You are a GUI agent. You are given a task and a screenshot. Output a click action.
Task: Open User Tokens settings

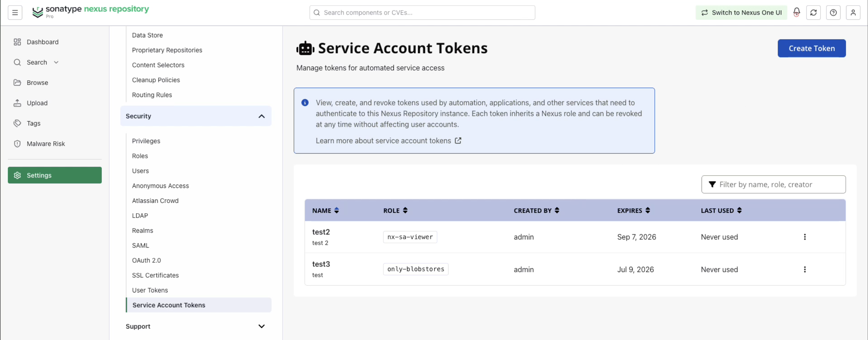(150, 290)
